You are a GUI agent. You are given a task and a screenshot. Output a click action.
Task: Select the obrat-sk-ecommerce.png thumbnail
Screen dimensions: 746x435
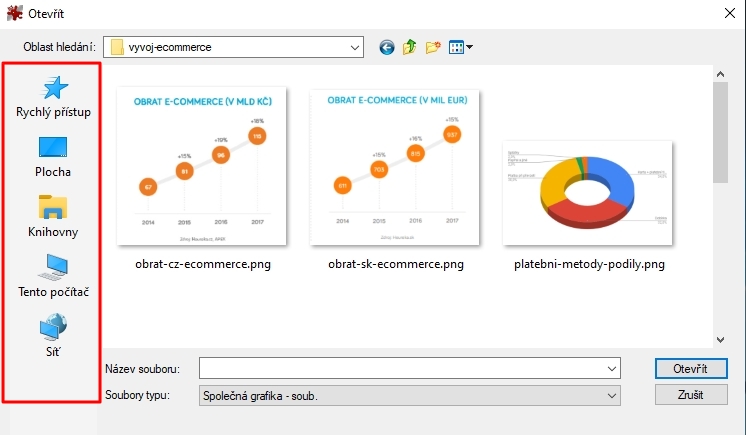(x=395, y=167)
